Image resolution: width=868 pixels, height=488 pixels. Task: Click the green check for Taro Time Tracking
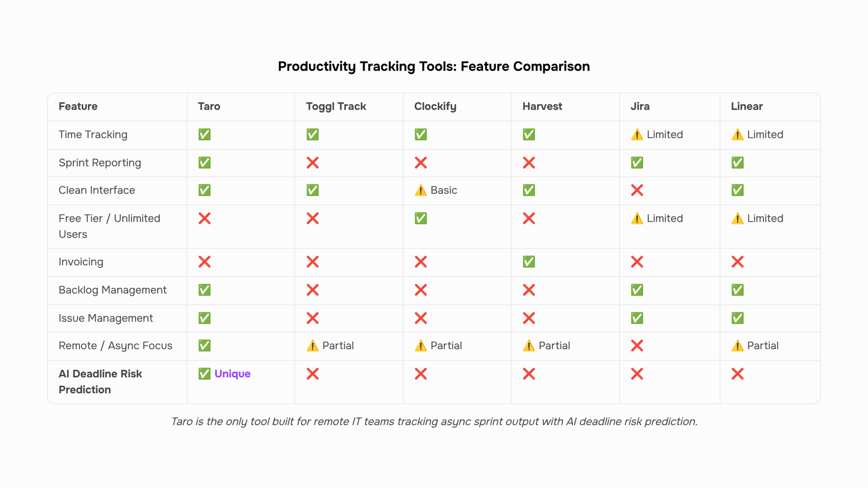[x=205, y=134]
